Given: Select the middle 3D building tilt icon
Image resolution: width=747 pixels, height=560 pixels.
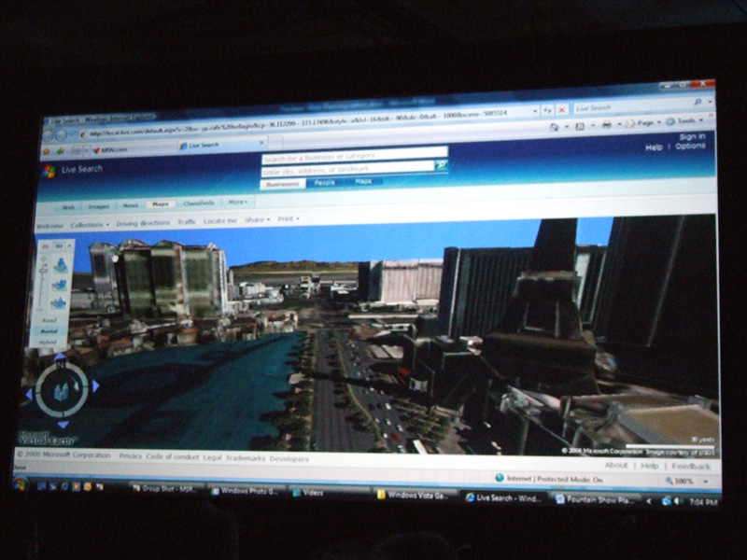Looking at the screenshot, I should [60, 286].
